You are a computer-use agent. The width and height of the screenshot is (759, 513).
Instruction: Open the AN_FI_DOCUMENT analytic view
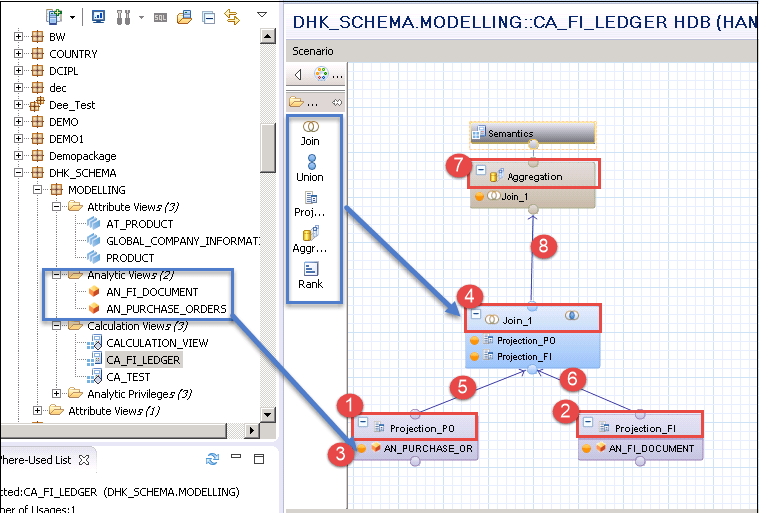click(151, 292)
